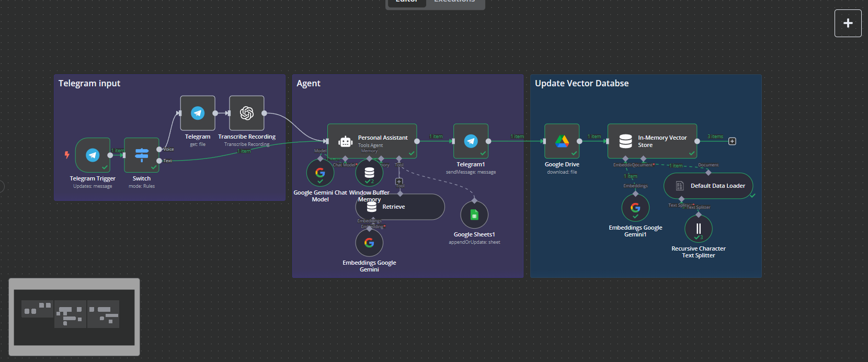Select the In-Memory Vector Store node
Screen dimensions: 868x362
[652, 141]
